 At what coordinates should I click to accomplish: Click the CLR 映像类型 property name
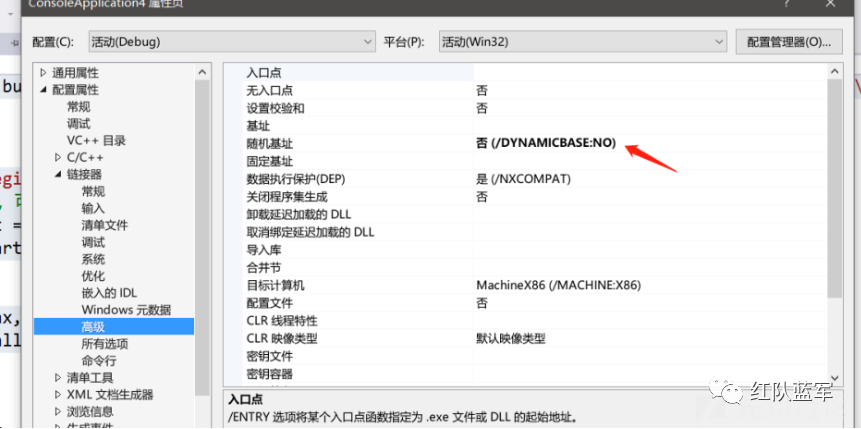click(282, 338)
